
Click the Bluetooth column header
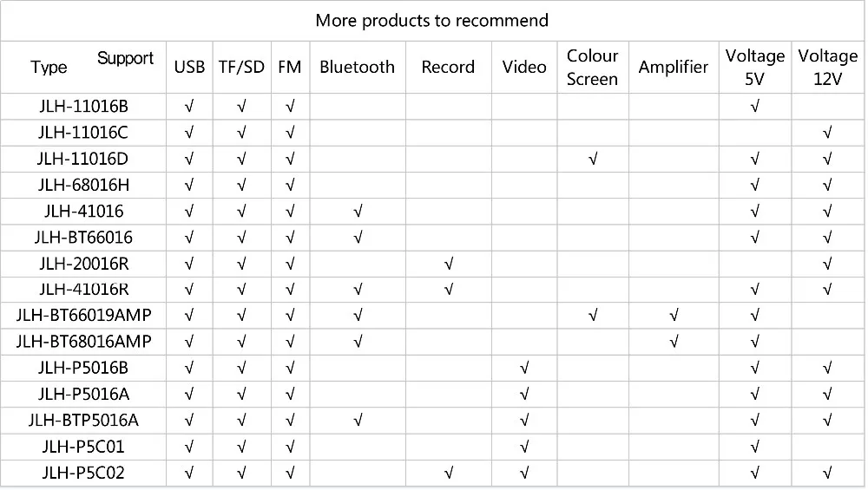pyautogui.click(x=357, y=67)
